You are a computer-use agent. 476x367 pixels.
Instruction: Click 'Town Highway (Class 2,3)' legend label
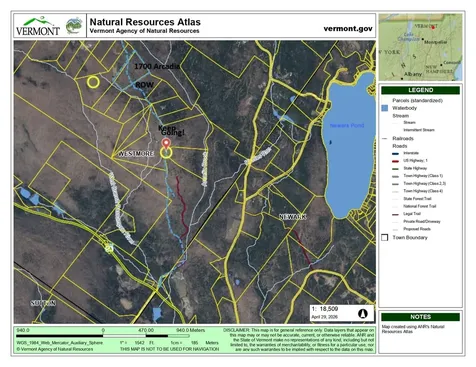click(425, 184)
